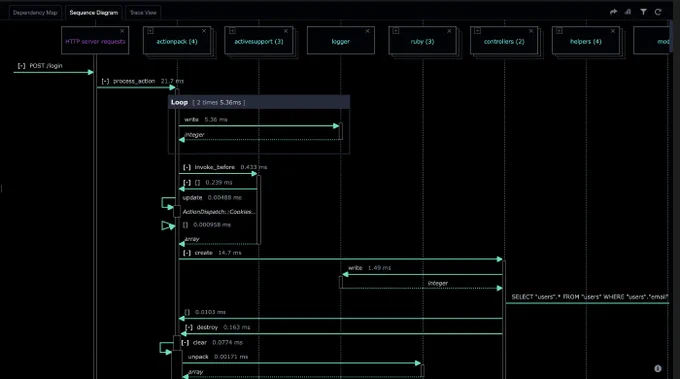The height and width of the screenshot is (379, 680).
Task: Select the helpers (4) actor label
Action: 586,42
